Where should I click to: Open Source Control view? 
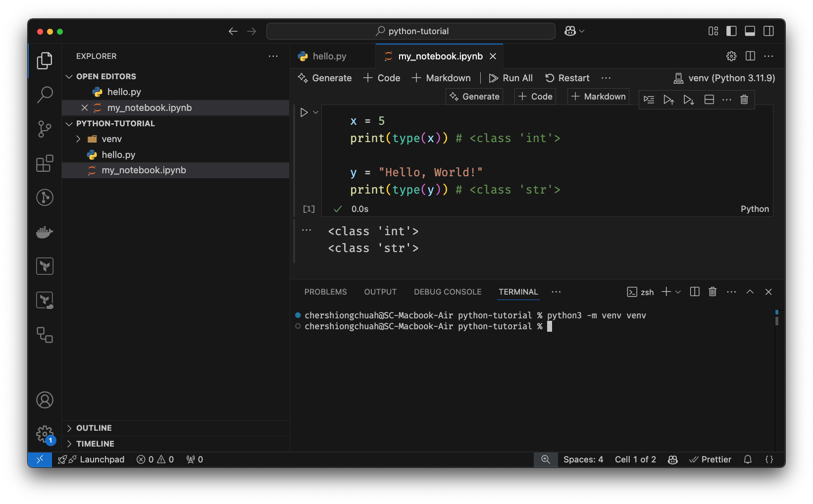click(x=45, y=129)
